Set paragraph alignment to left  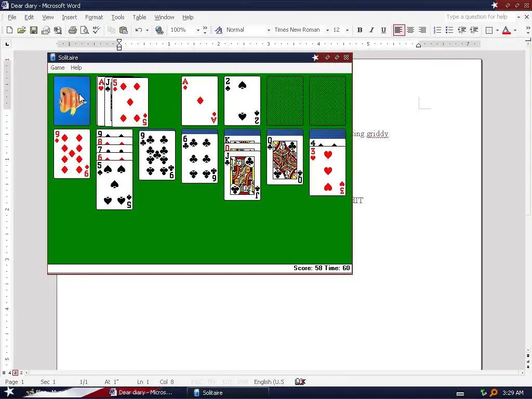[398, 30]
